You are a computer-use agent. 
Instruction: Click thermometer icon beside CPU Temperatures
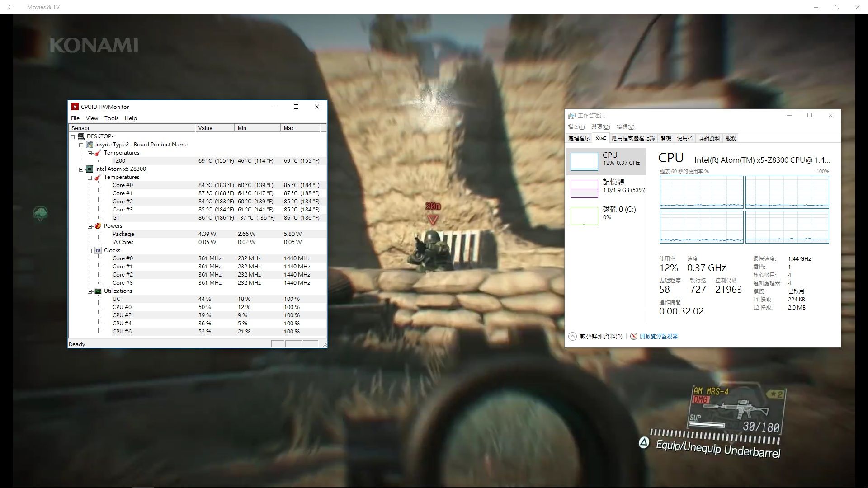pos(98,177)
